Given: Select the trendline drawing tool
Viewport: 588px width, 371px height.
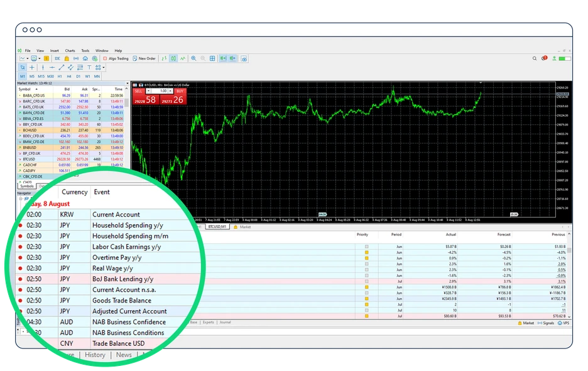Looking at the screenshot, I should pyautogui.click(x=61, y=67).
